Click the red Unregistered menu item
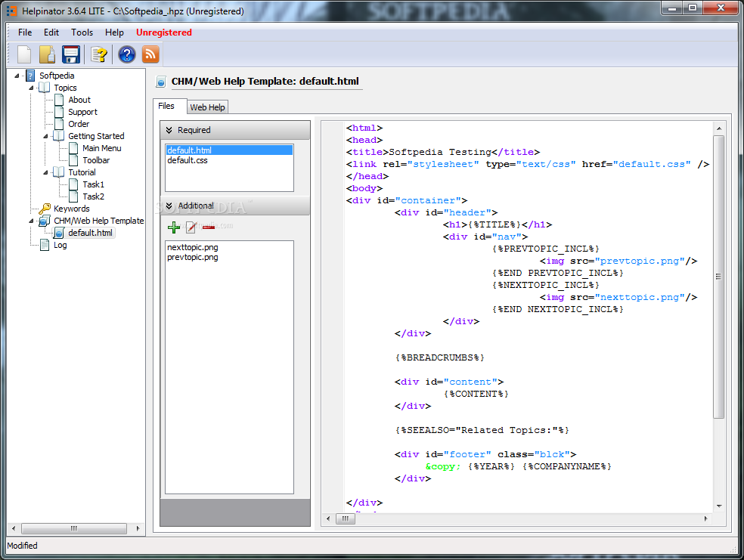This screenshot has height=560, width=744. [164, 32]
